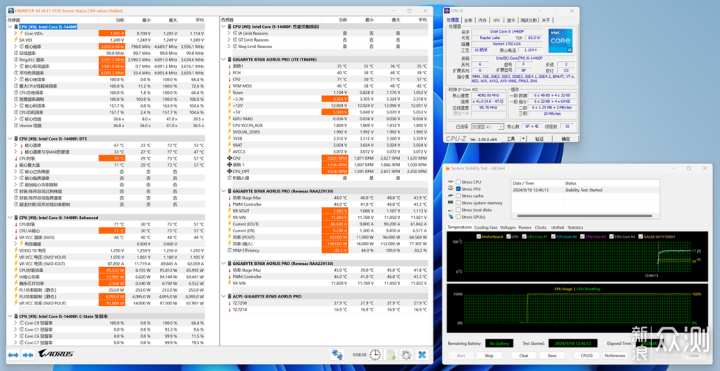The width and height of the screenshot is (720, 371).
Task: Click the expand-columns arrows icon in HWiNFO toolbar
Action: point(13,355)
